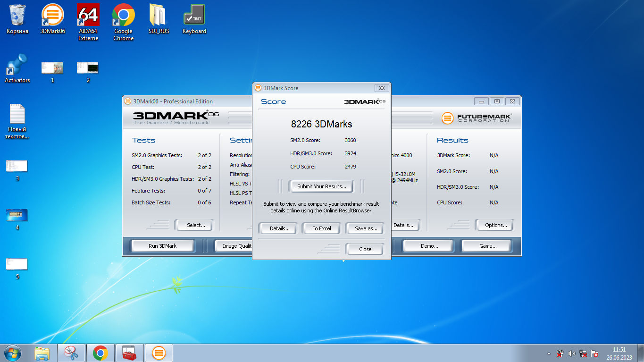Click the Batch Size Tests 0 of 6 value
644x362 pixels.
[x=204, y=202]
